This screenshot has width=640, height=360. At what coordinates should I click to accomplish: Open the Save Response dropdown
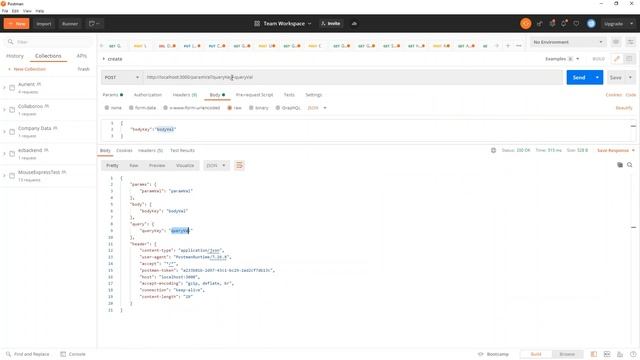pyautogui.click(x=616, y=150)
